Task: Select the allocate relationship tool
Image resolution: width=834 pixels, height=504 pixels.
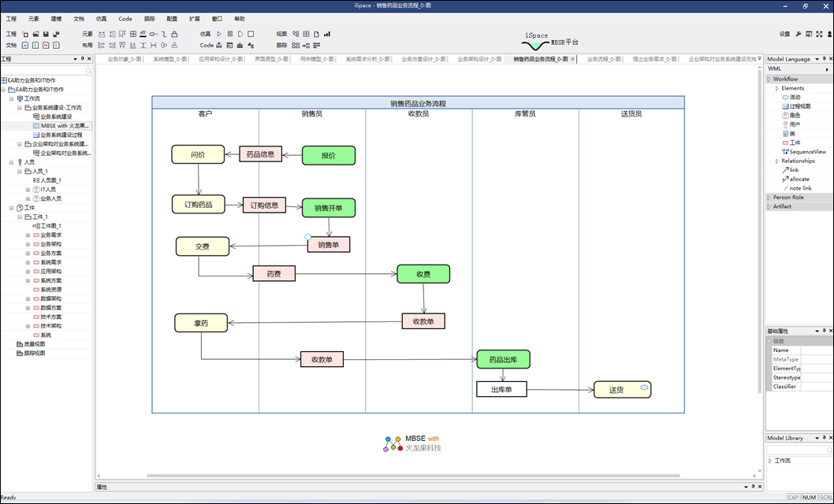Action: coord(799,179)
